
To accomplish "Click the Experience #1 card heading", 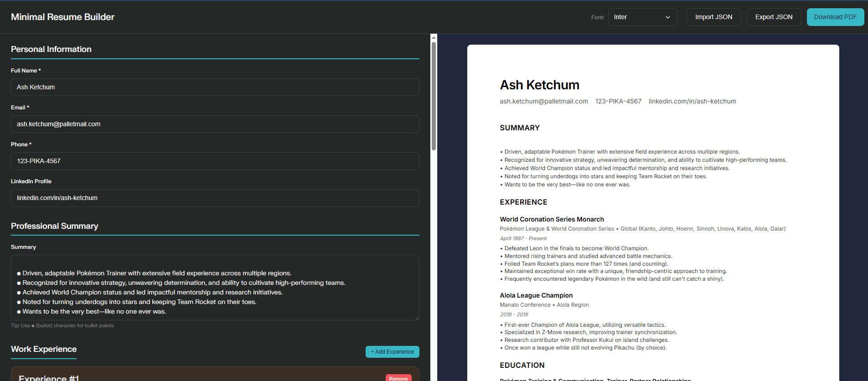I will [49, 378].
